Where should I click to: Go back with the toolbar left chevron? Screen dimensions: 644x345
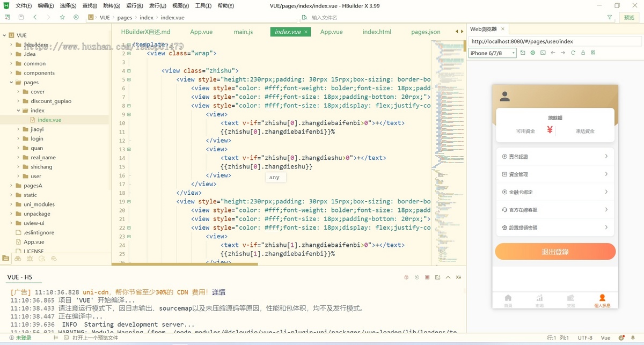coord(35,17)
